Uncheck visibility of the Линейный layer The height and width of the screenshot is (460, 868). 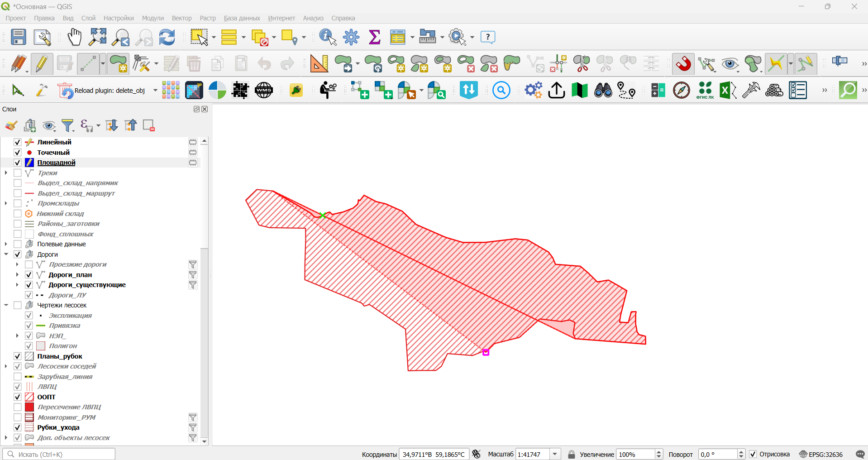tap(18, 142)
